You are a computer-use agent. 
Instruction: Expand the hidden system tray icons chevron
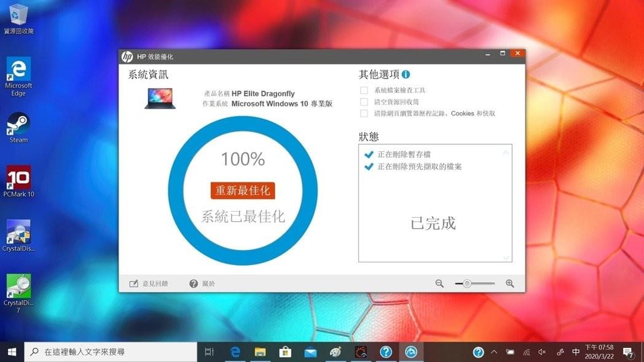494,352
